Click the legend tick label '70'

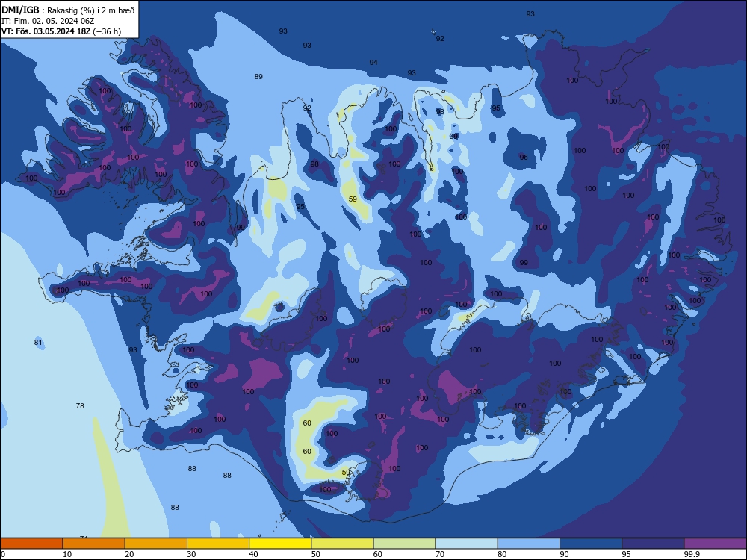(x=440, y=554)
